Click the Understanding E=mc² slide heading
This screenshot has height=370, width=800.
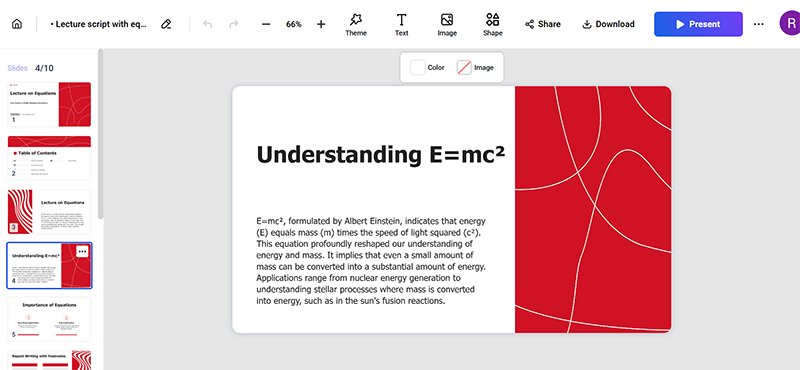pos(381,154)
